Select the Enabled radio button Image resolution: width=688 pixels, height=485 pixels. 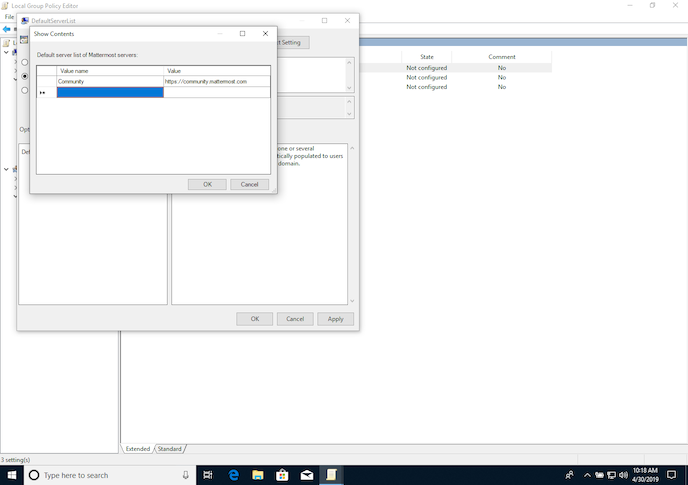click(24, 76)
